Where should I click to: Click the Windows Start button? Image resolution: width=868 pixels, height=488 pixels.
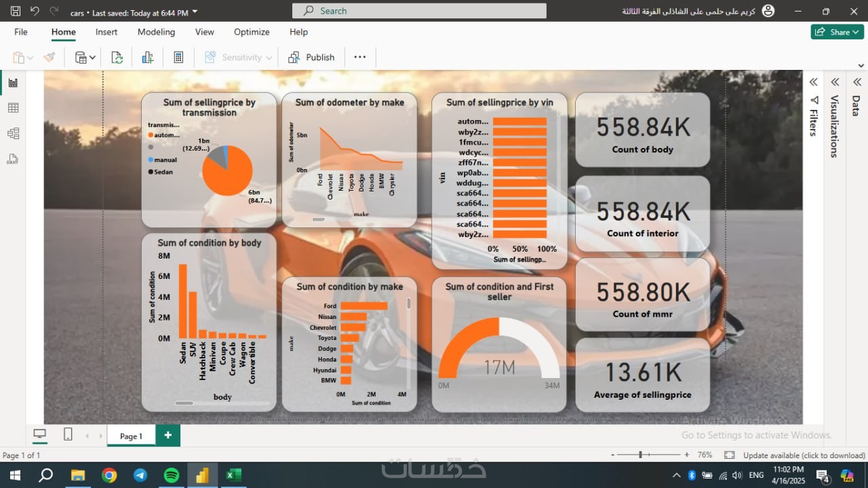tap(14, 475)
